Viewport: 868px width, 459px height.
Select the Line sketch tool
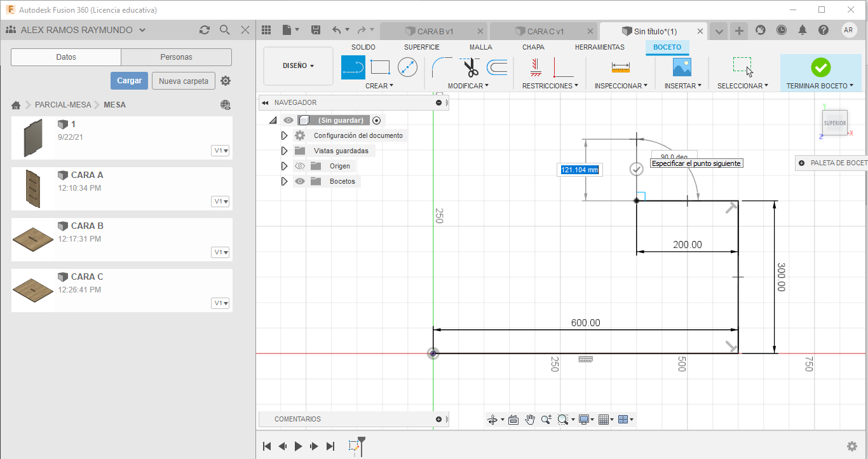click(353, 67)
